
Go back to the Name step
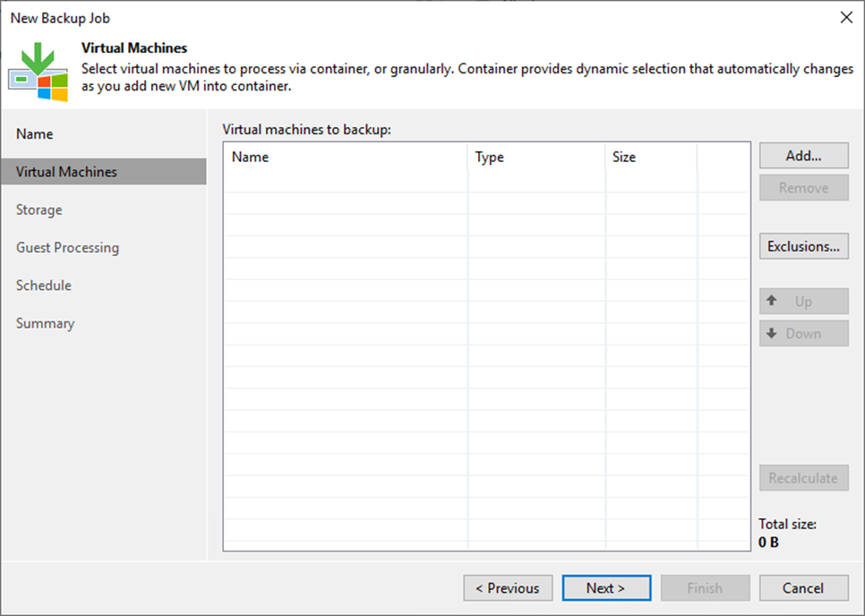[x=34, y=133]
